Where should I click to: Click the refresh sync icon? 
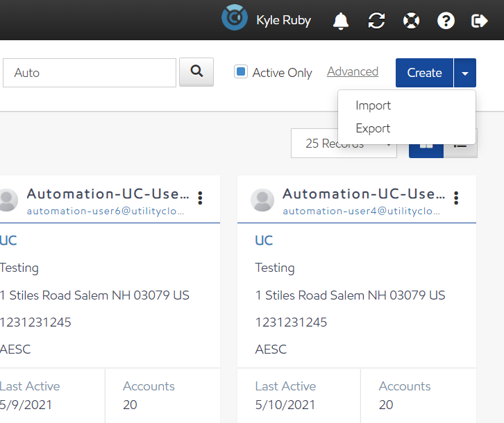pos(376,21)
